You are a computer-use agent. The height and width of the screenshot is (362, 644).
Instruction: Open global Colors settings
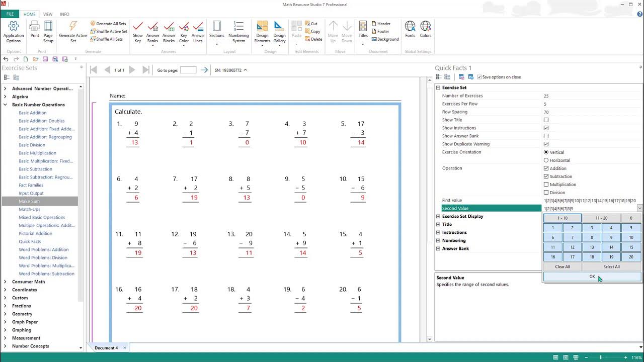(426, 29)
